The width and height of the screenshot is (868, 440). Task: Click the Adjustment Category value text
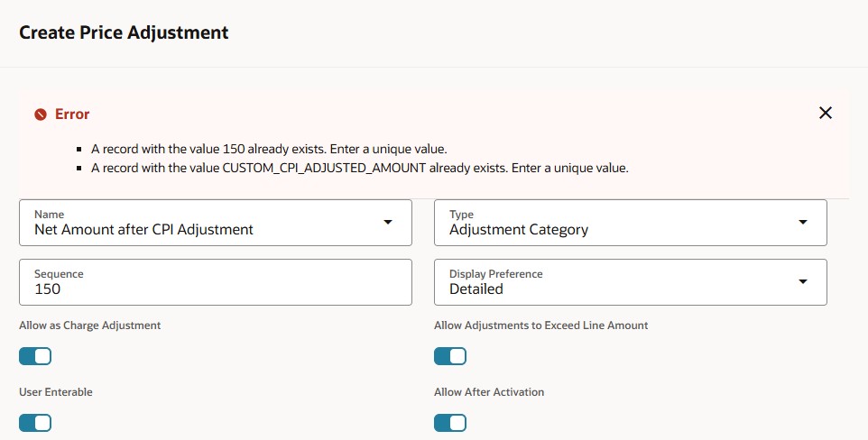pyautogui.click(x=519, y=230)
